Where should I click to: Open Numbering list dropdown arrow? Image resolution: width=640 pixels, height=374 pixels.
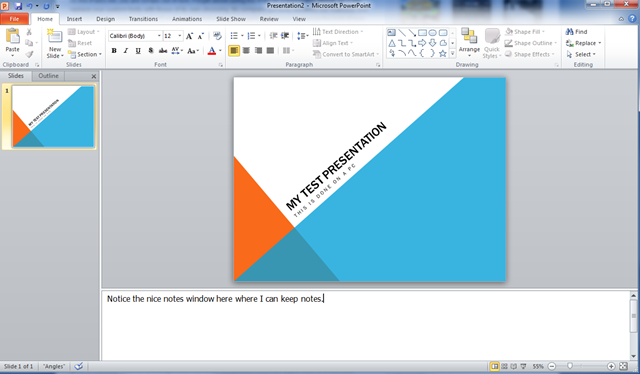click(259, 36)
